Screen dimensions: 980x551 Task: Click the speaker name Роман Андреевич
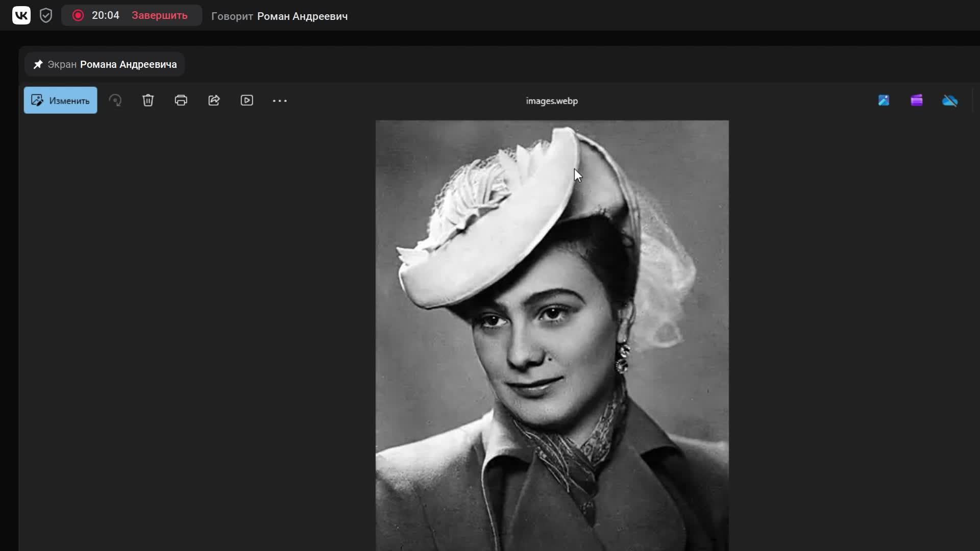click(x=302, y=16)
